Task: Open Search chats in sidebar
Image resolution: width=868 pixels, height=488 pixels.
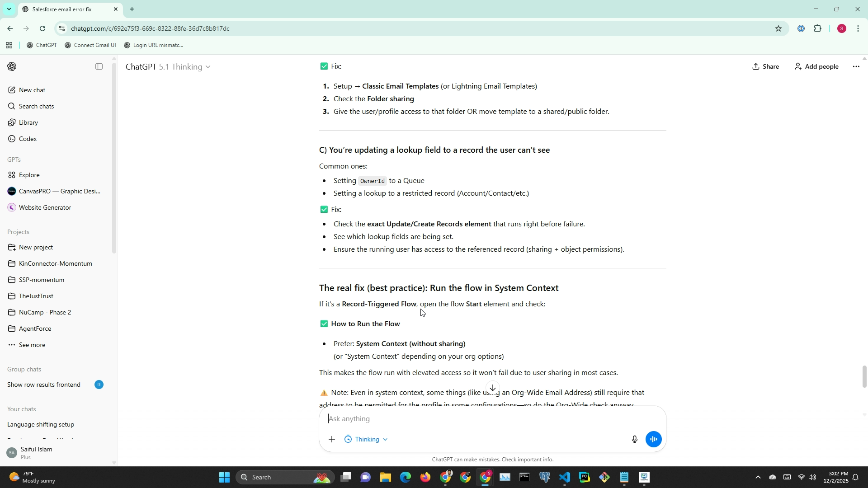Action: click(36, 106)
